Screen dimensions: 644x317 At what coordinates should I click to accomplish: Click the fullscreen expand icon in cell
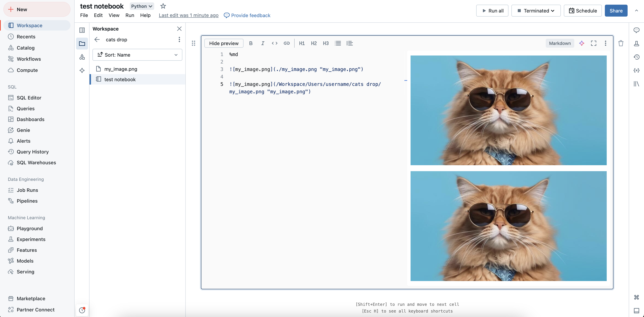tap(594, 43)
